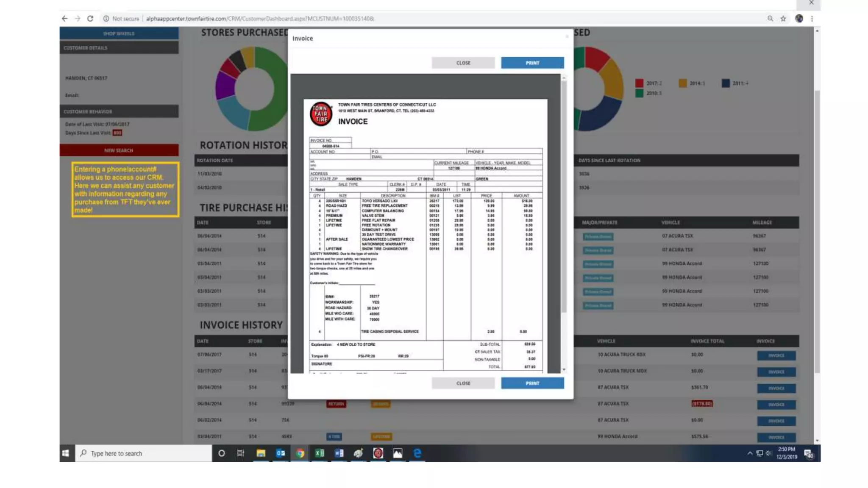Click the browser back arrow
The width and height of the screenshot is (868, 488).
click(x=64, y=19)
